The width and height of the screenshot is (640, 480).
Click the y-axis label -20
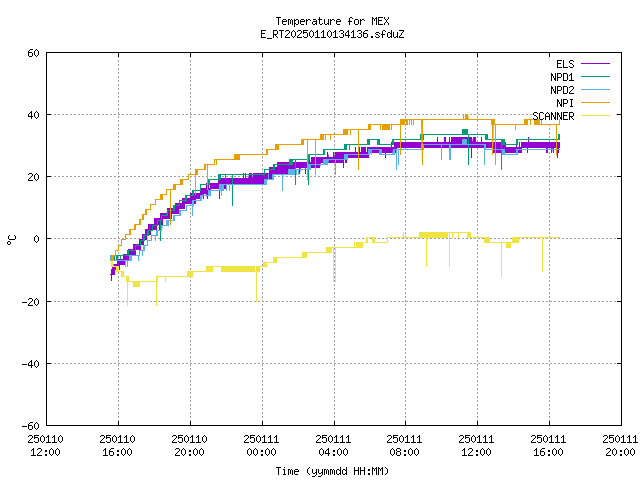pyautogui.click(x=31, y=302)
